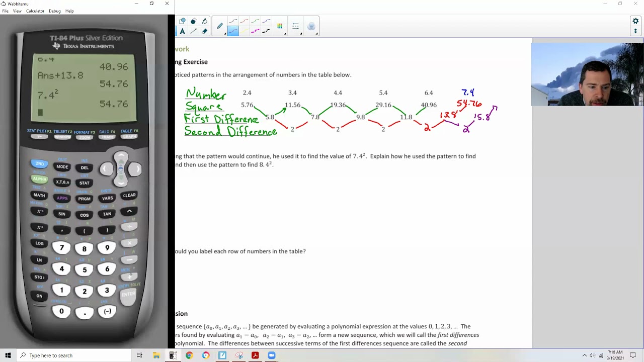Click the TRACE key on calculator

pyautogui.click(x=107, y=137)
